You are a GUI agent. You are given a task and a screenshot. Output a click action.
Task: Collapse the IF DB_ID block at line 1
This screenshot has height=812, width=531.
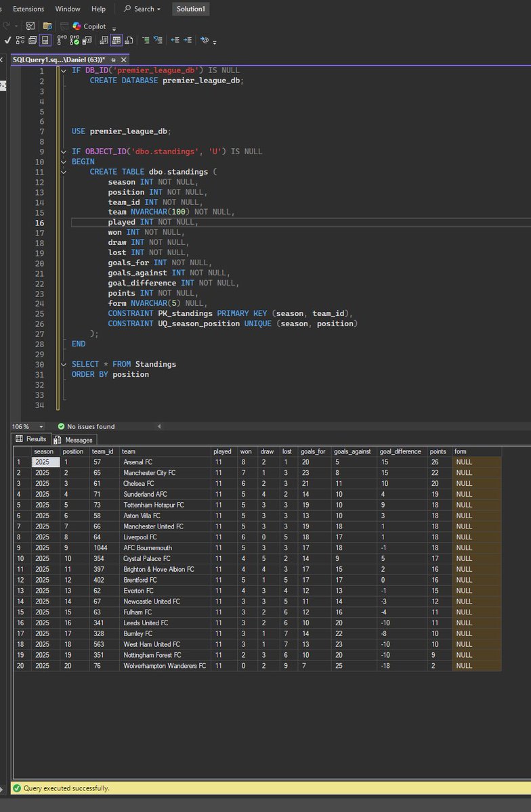[x=64, y=70]
